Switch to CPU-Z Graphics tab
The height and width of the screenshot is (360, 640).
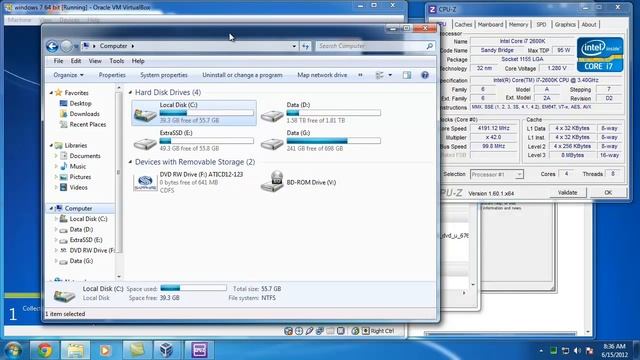coord(565,24)
